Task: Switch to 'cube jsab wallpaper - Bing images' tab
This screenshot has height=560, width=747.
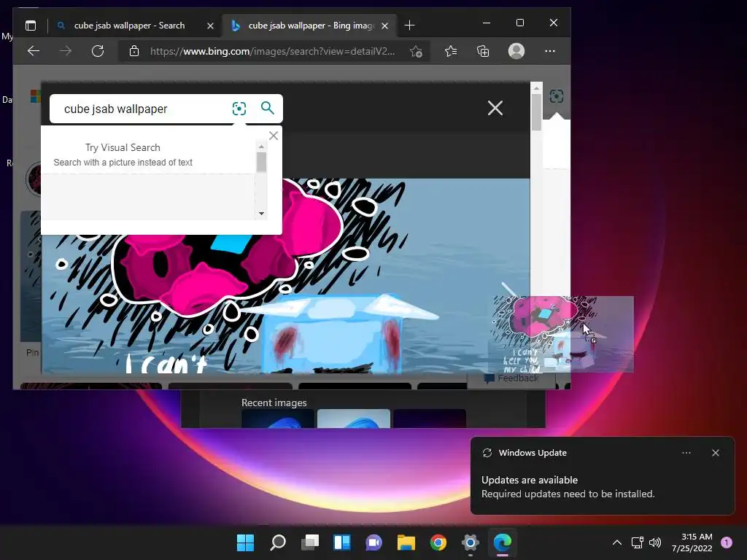Action: [x=311, y=26]
